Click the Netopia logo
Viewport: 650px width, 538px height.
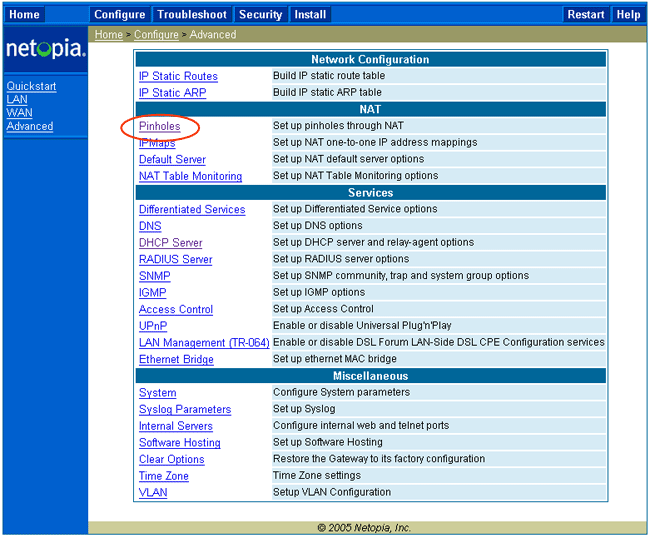coord(46,49)
